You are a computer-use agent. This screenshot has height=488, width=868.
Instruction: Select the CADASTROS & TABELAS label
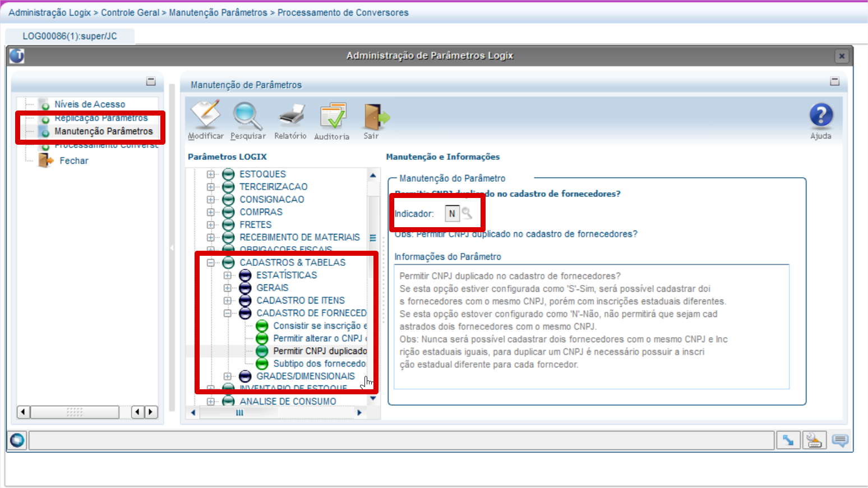pos(293,263)
